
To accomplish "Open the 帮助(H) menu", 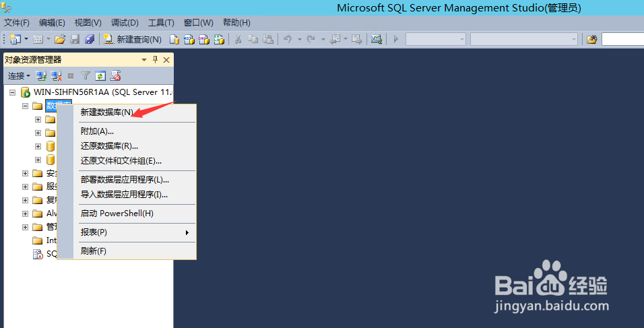I will click(236, 23).
